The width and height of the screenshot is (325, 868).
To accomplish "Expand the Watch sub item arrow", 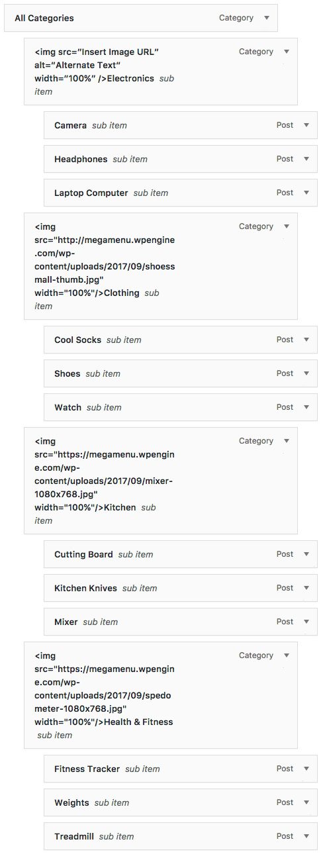I will coord(306,407).
